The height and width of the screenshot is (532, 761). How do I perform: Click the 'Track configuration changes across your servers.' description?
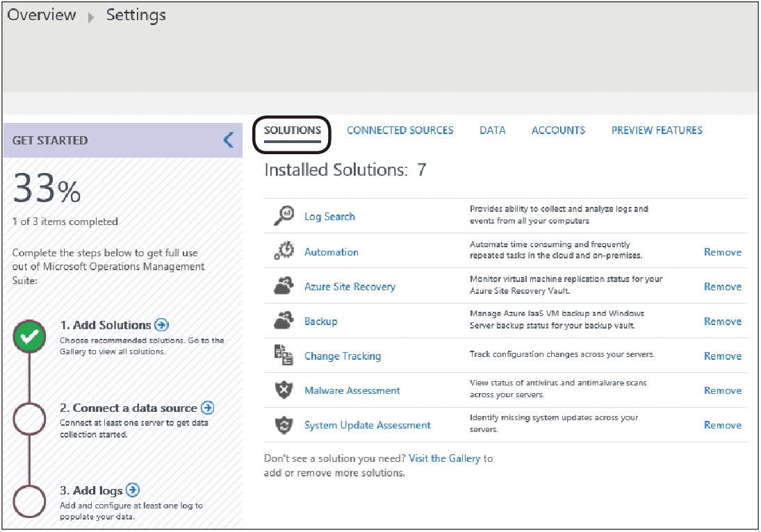coord(562,354)
